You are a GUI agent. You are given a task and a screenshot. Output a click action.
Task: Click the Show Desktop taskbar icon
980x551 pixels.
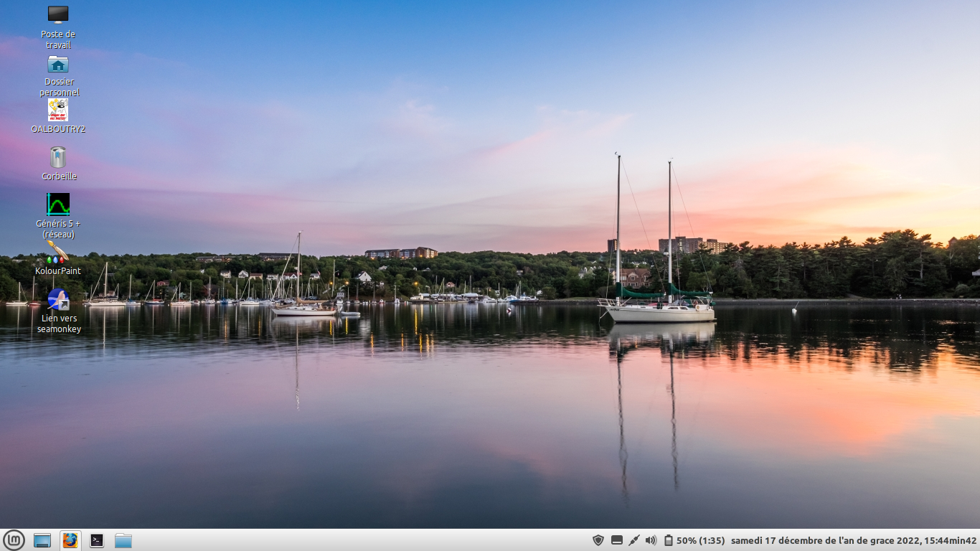click(x=42, y=540)
